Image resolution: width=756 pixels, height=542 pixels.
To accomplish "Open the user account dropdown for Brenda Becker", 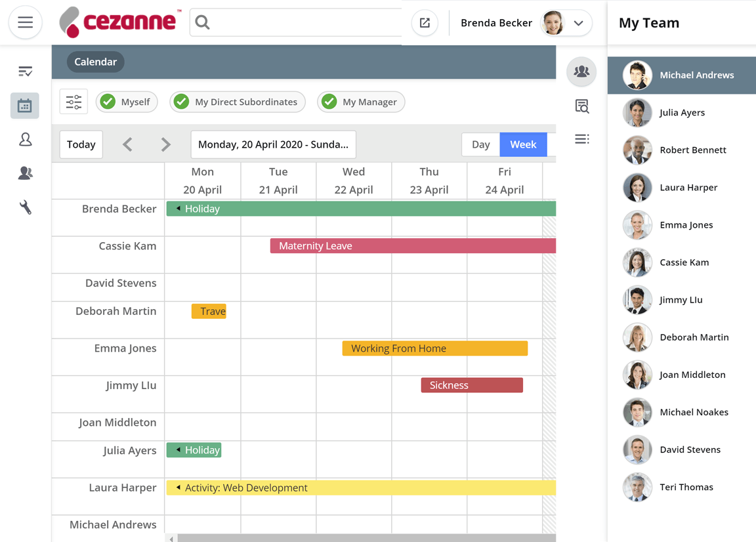I will click(577, 22).
